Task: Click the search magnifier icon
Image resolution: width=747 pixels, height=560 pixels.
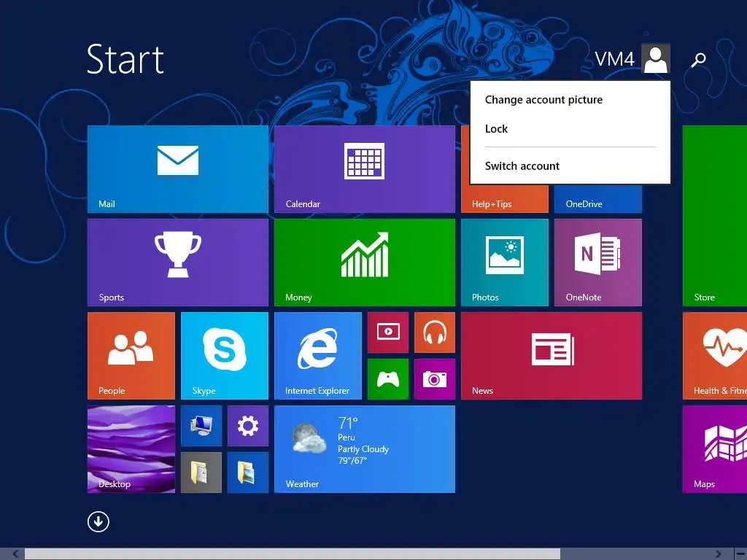Action: [698, 59]
